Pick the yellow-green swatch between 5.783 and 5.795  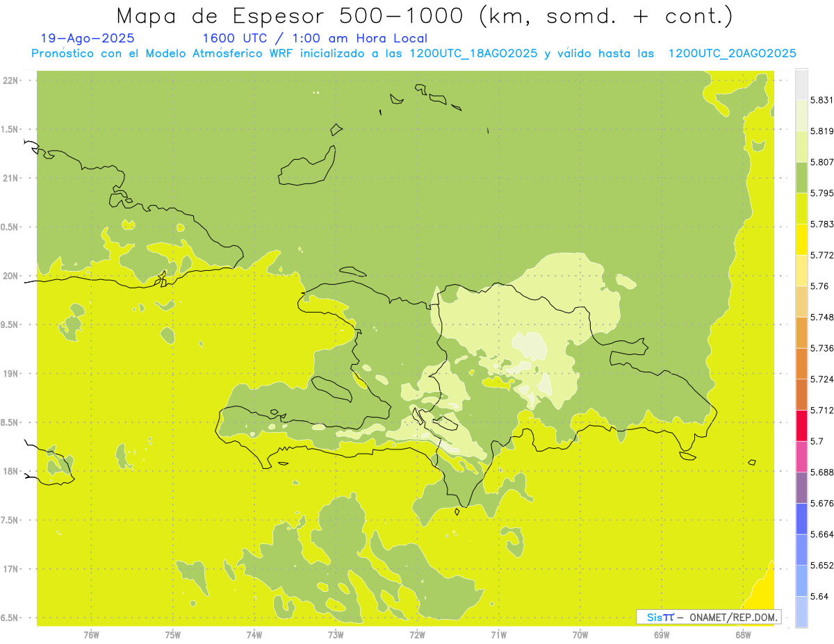point(801,208)
